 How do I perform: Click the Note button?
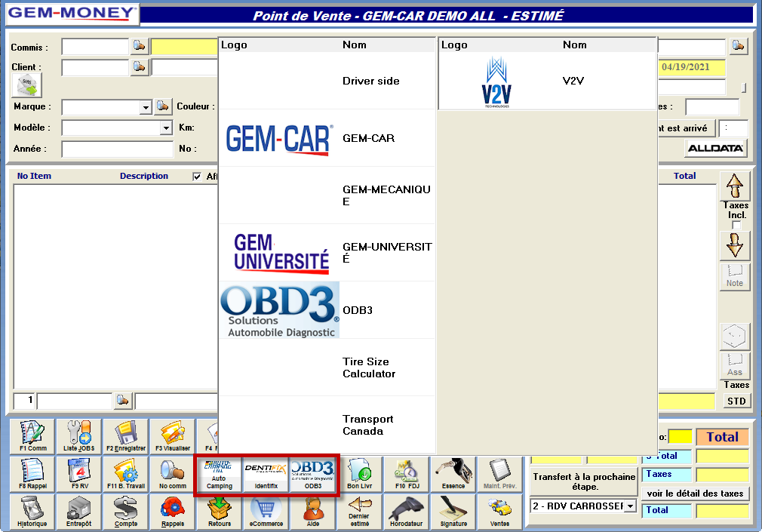click(x=734, y=277)
